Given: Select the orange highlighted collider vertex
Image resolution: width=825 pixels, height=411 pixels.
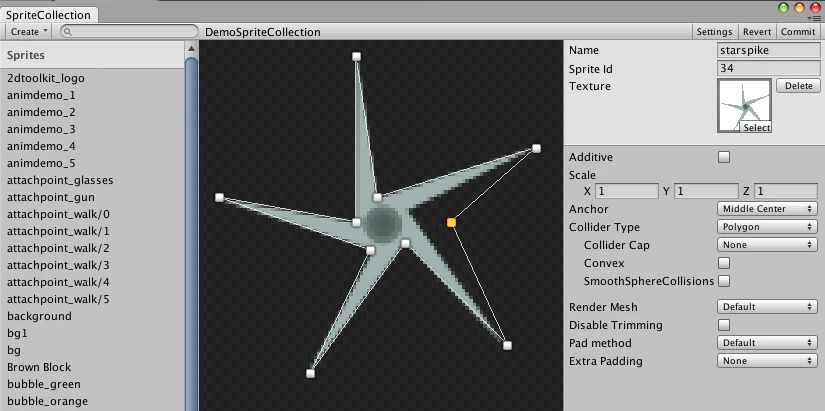Looking at the screenshot, I should (451, 223).
